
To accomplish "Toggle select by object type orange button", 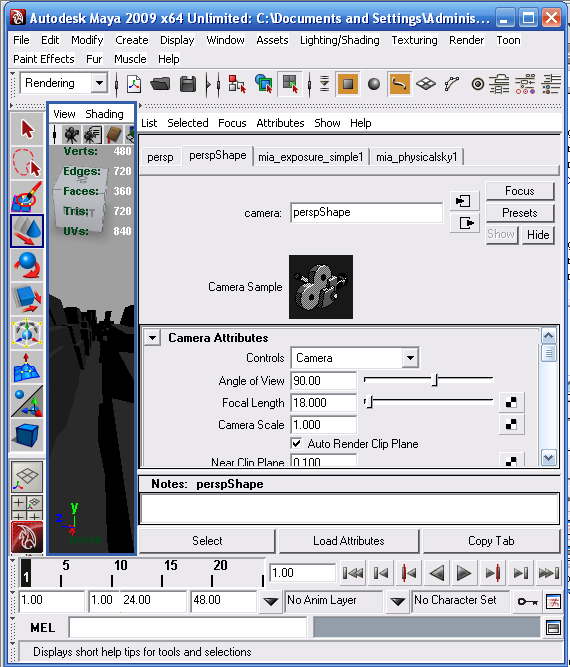I will (348, 84).
